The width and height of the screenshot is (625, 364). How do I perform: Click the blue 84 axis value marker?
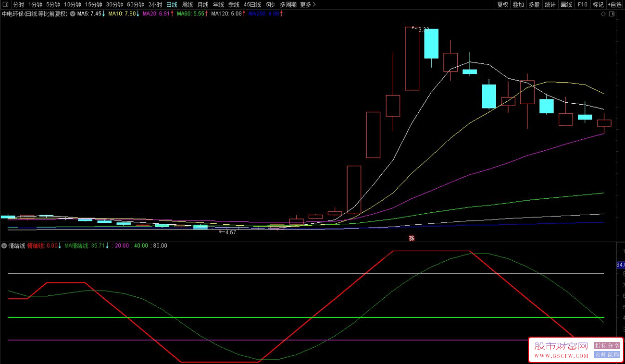point(620,265)
